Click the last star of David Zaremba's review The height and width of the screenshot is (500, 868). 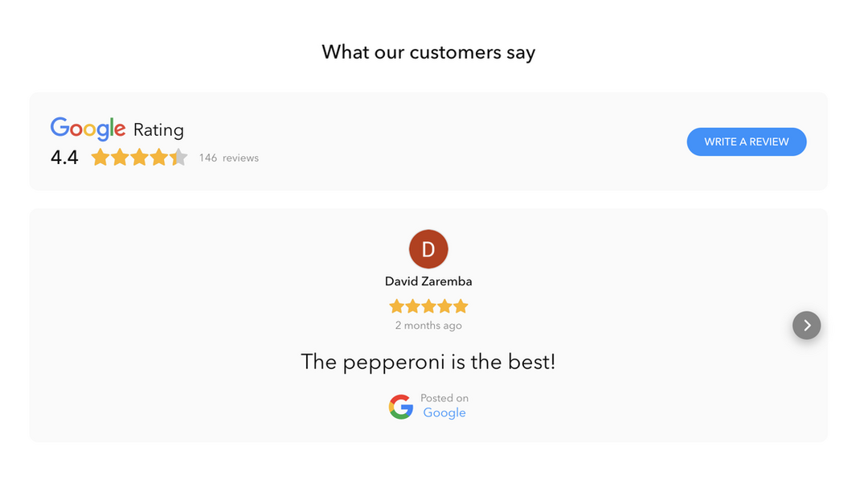460,306
